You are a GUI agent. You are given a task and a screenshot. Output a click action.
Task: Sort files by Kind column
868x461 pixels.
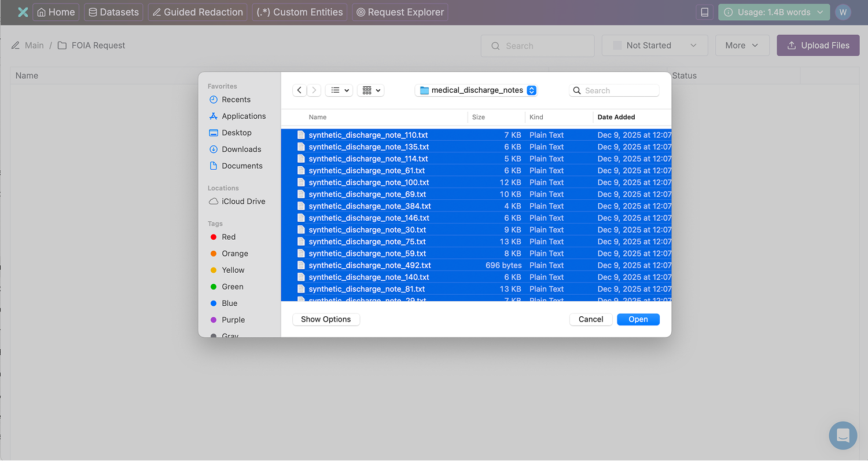536,117
